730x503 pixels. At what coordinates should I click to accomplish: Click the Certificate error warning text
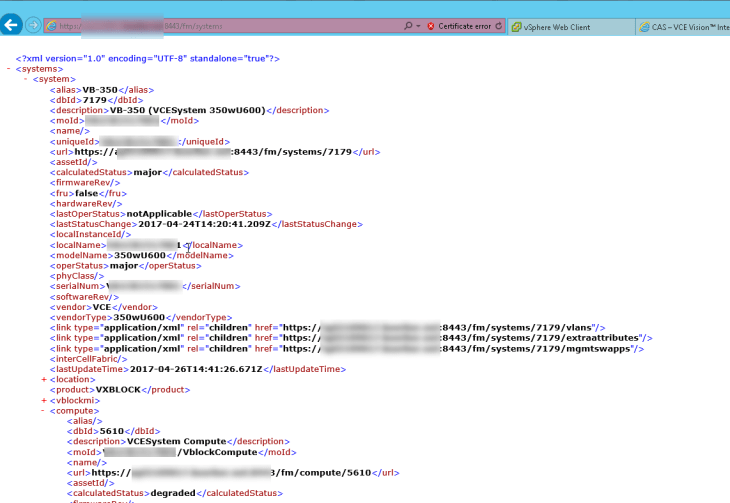click(x=465, y=26)
